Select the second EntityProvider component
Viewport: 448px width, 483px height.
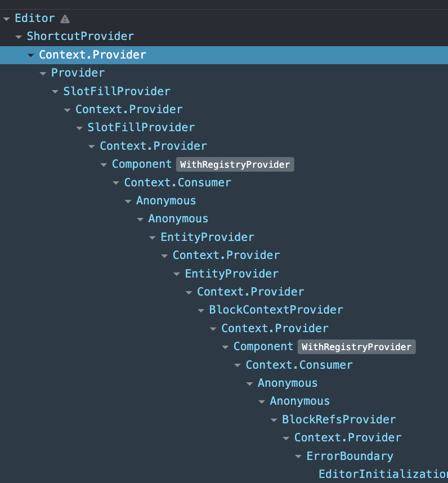click(231, 274)
